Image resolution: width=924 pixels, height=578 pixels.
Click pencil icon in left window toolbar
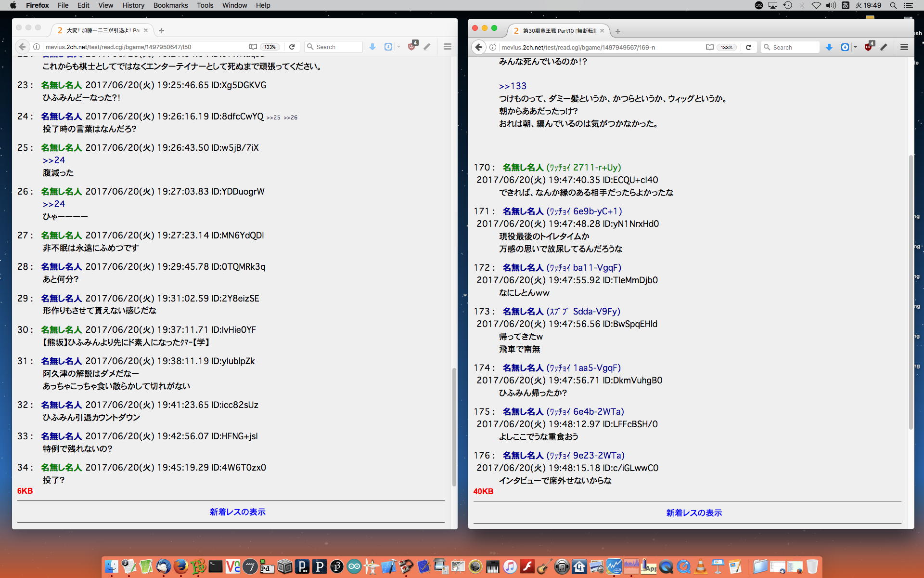(x=427, y=47)
